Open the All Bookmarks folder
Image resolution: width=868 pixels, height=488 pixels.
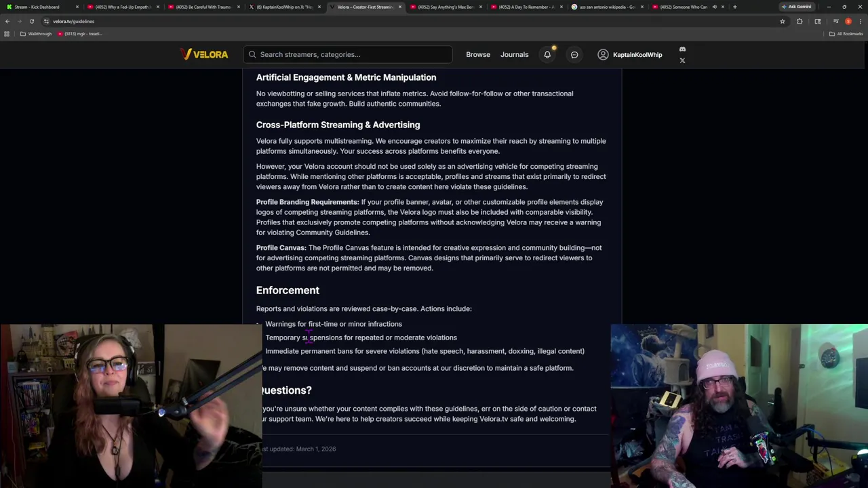coord(846,34)
